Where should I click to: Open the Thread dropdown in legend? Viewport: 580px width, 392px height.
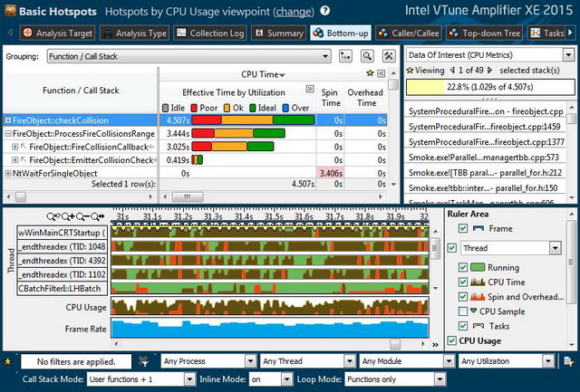(555, 248)
